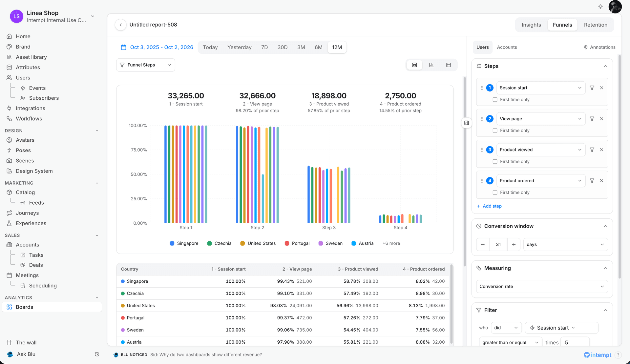Collapse the Steps section
The width and height of the screenshot is (630, 364).
point(606,66)
